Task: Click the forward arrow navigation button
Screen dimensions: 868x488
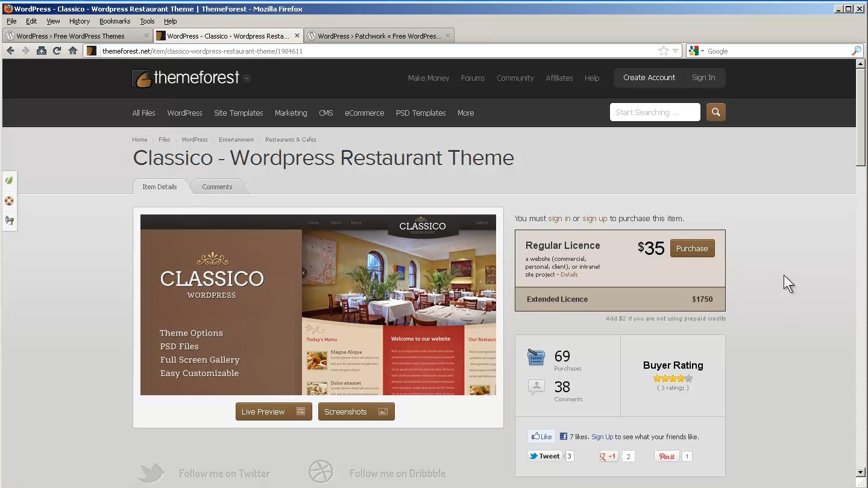Action: 25,51
